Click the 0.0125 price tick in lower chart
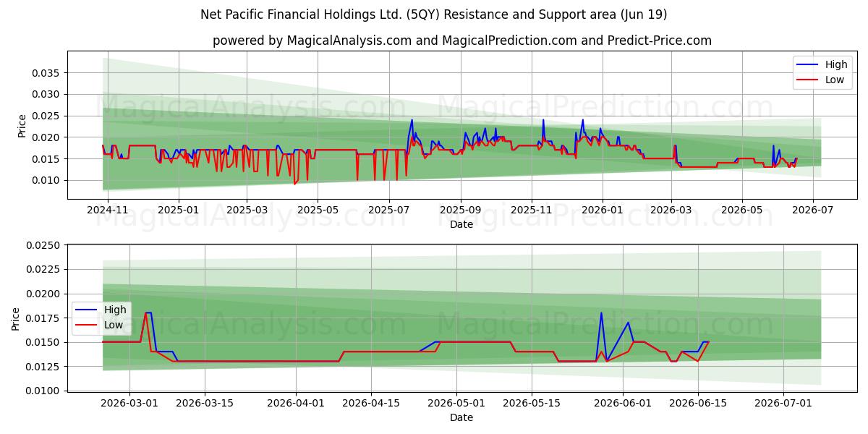868x434 pixels. (x=43, y=366)
